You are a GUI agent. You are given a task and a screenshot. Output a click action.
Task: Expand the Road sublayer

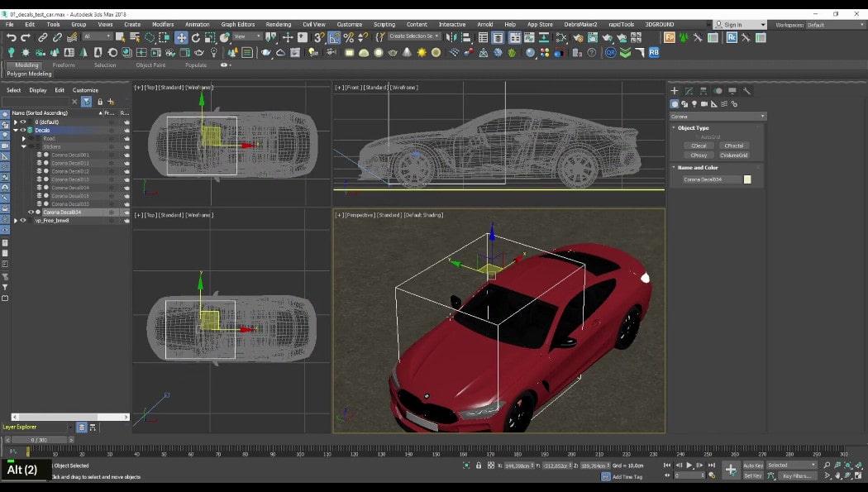coord(24,138)
